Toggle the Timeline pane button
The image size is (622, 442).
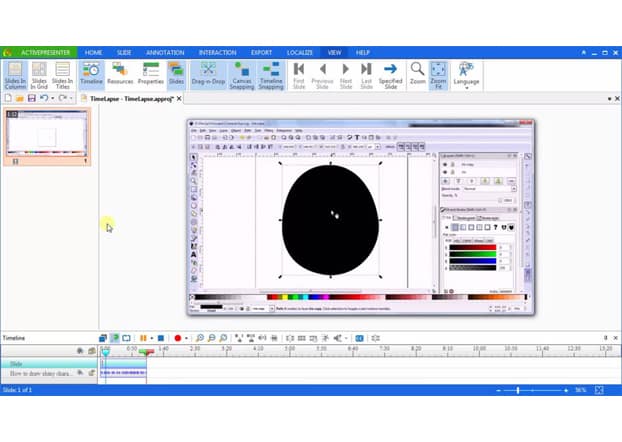coord(91,74)
